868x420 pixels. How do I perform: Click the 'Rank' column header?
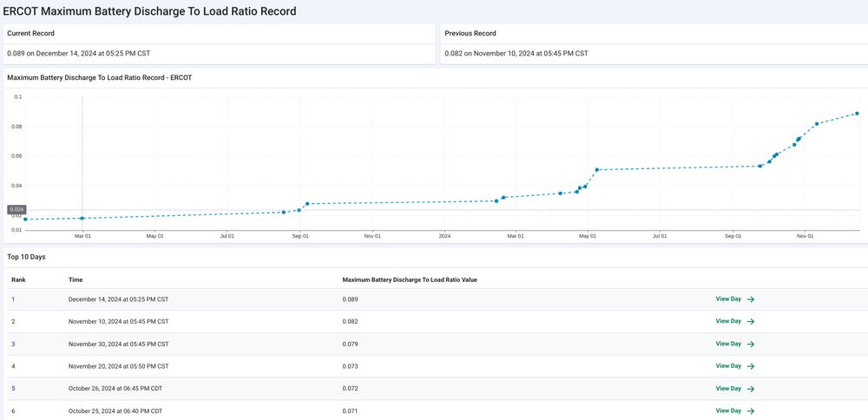tap(18, 280)
